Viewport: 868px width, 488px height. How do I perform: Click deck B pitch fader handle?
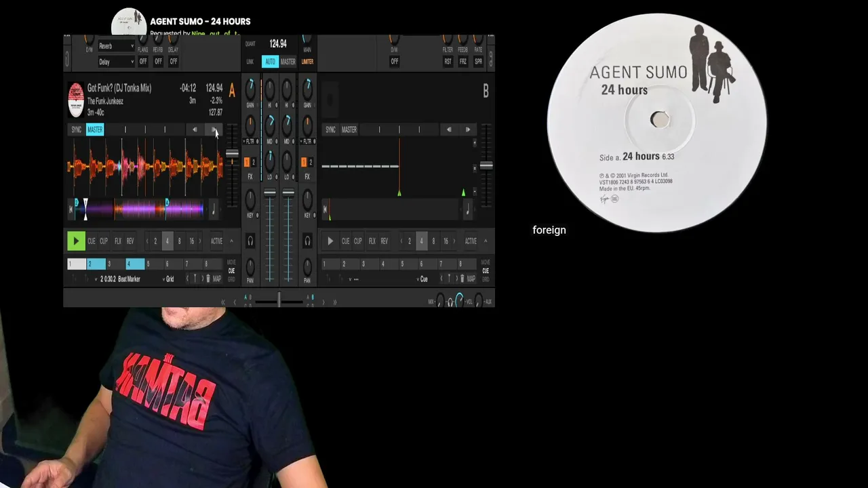[486, 165]
